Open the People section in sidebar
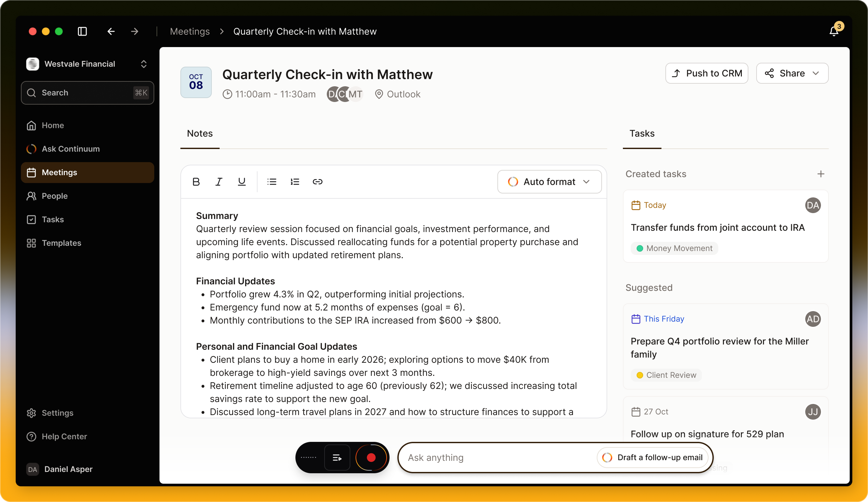Viewport: 868px width, 502px height. tap(55, 196)
